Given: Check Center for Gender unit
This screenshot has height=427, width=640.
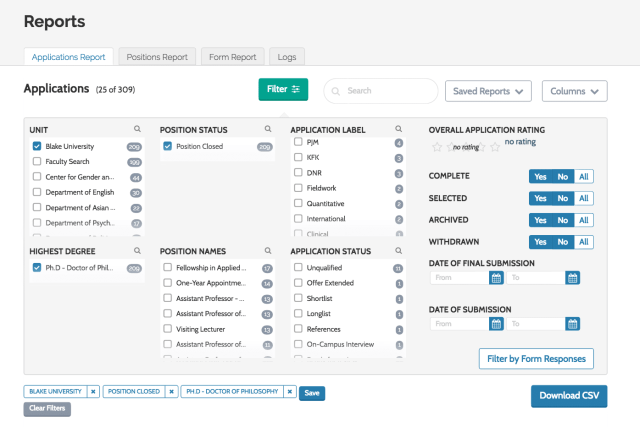Looking at the screenshot, I should [x=37, y=177].
